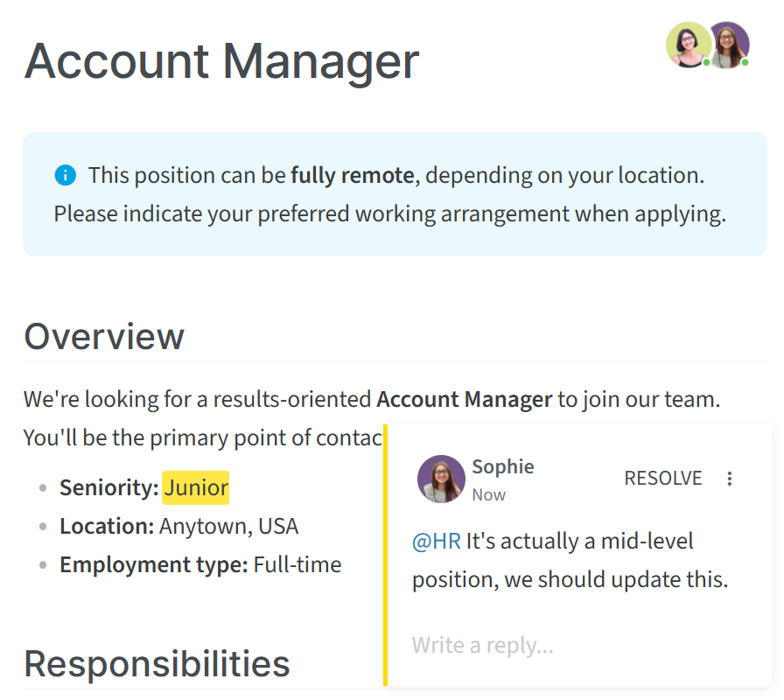This screenshot has width=784, height=700.
Task: Click the first collaborator avatar at top
Action: click(x=689, y=45)
